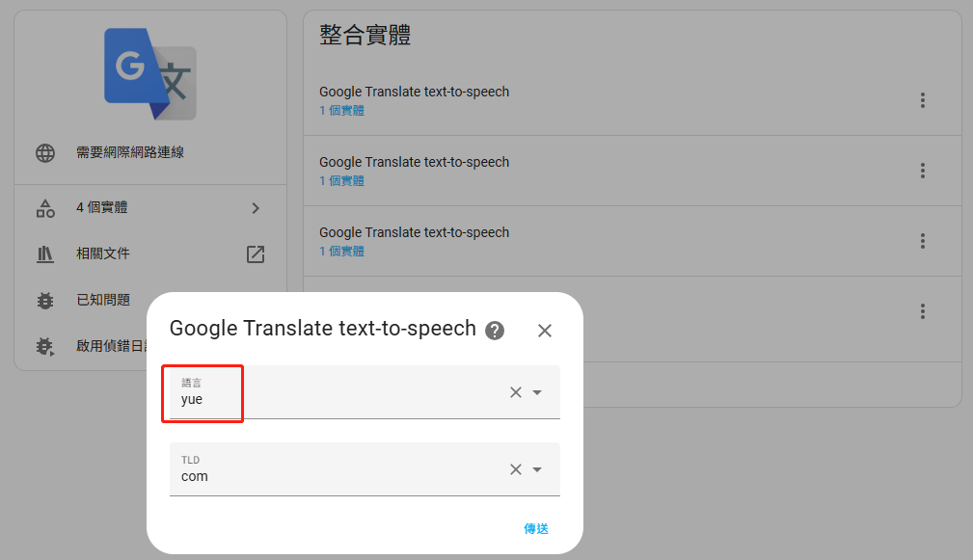
Task: Open three-dot menu of second text-to-speech entry
Action: point(923,171)
